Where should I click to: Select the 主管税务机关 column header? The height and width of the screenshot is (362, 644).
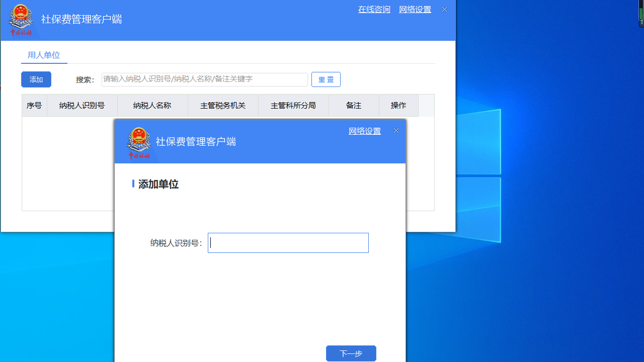click(x=223, y=105)
